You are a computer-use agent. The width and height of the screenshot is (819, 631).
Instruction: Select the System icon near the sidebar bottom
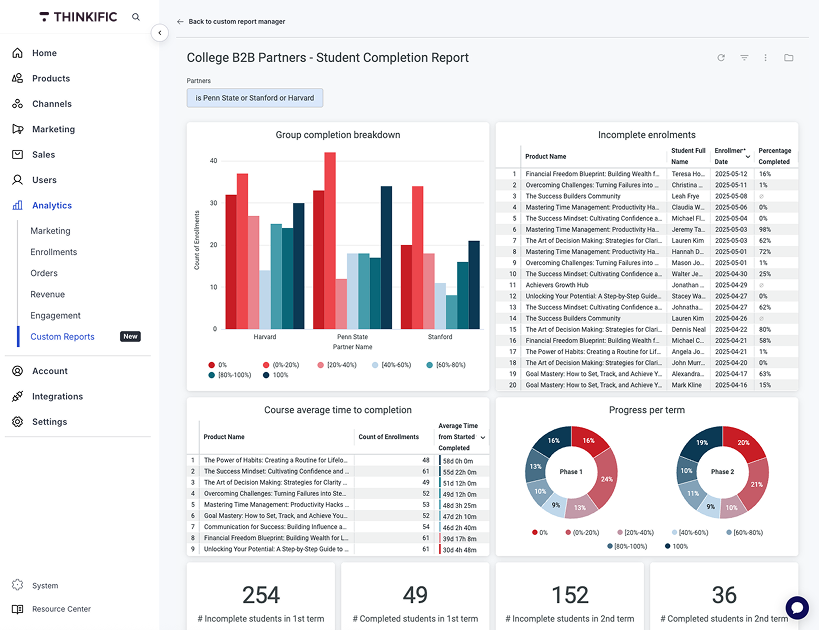(x=17, y=585)
